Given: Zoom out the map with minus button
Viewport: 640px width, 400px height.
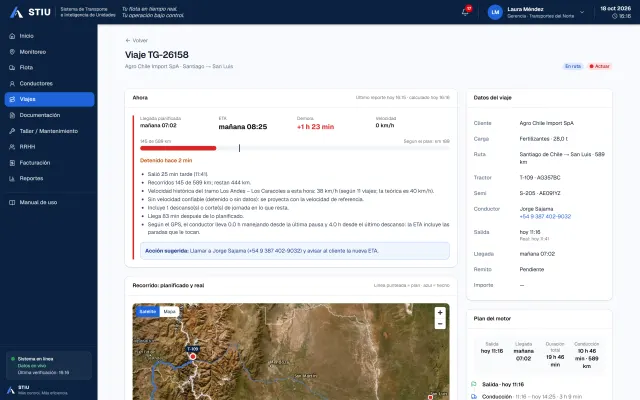Looking at the screenshot, I should (440, 324).
